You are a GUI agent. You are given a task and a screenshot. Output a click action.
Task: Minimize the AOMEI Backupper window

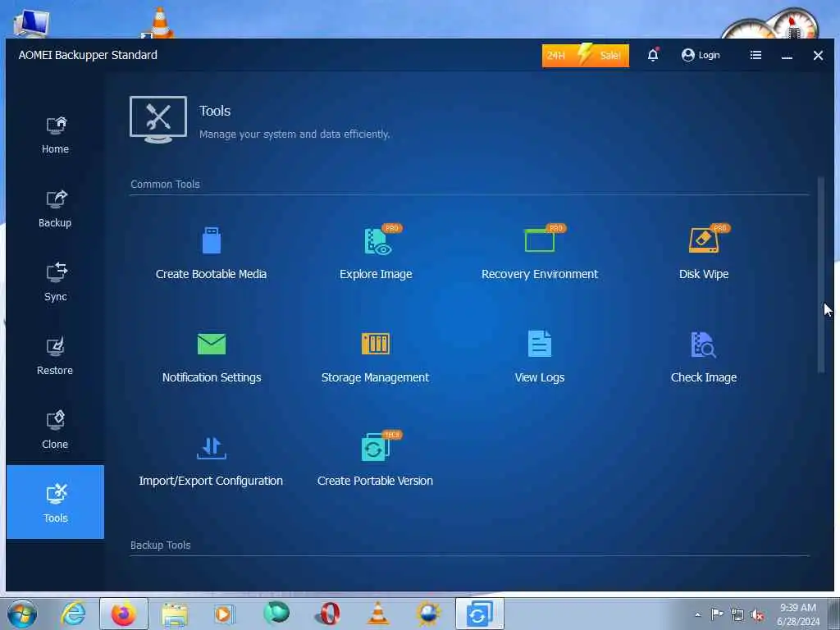coord(787,55)
